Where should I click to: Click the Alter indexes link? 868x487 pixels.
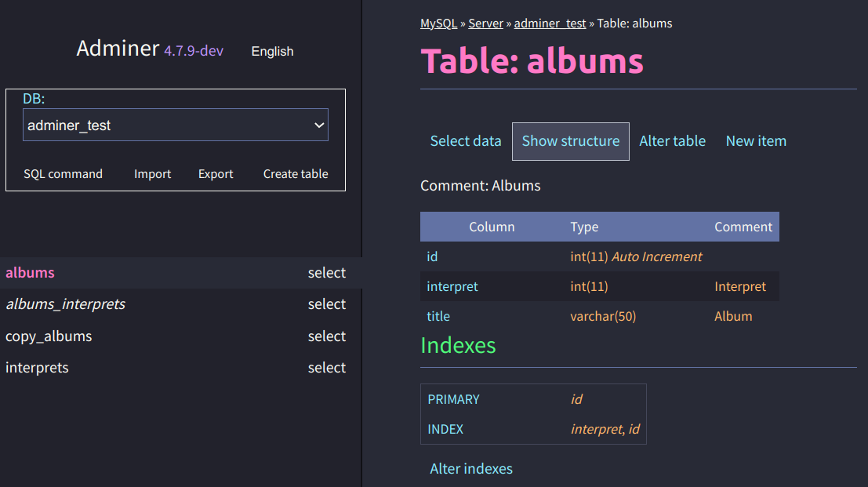pyautogui.click(x=471, y=468)
